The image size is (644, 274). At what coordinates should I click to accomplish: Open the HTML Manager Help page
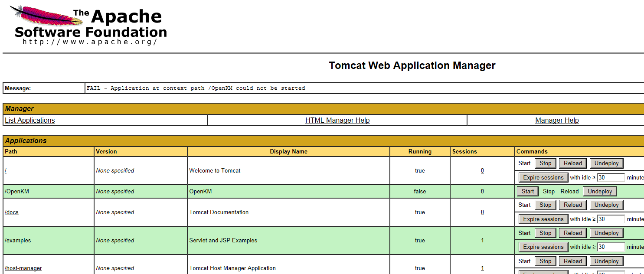click(x=337, y=120)
